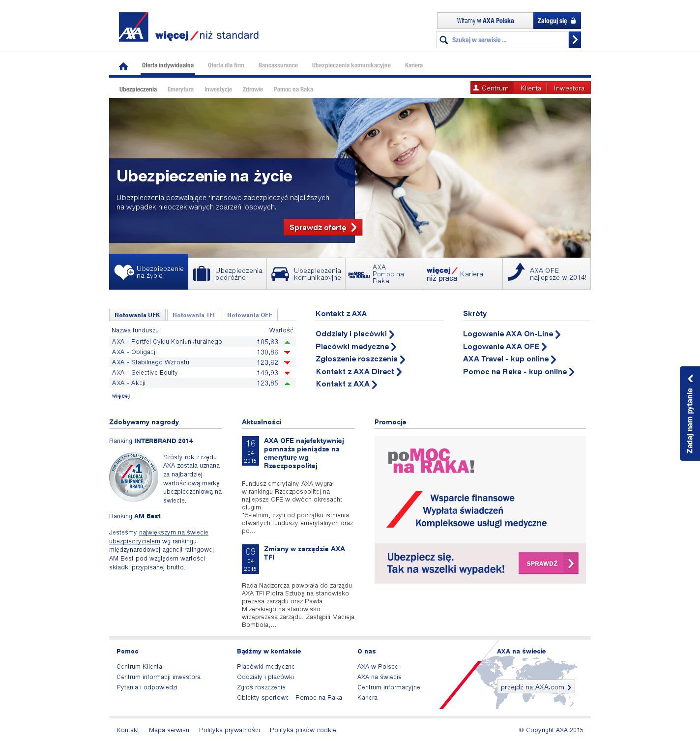700x741 pixels.
Task: Switch to the Notowania OFE tab
Action: coord(250,315)
